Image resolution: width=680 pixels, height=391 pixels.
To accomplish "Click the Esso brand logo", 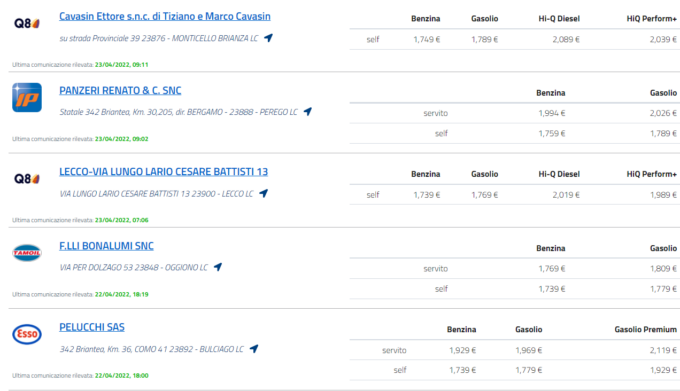I will (x=27, y=334).
